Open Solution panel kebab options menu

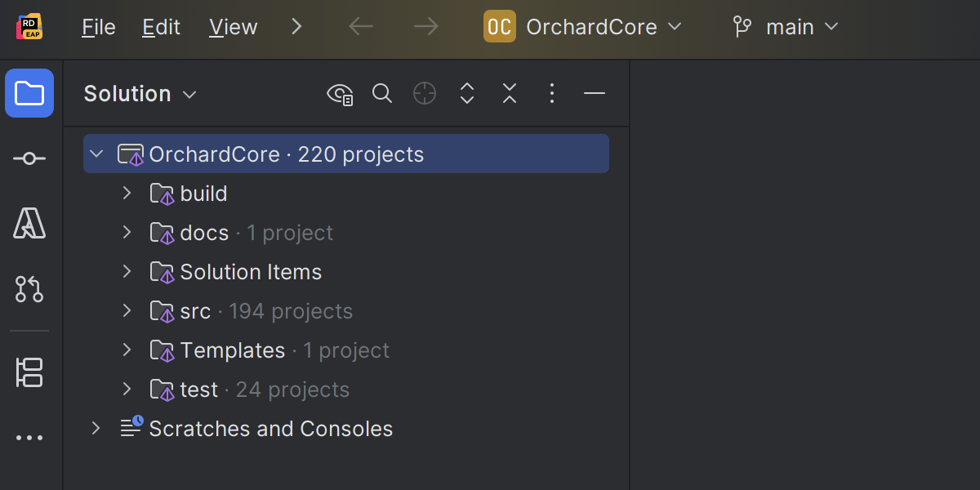coord(552,94)
